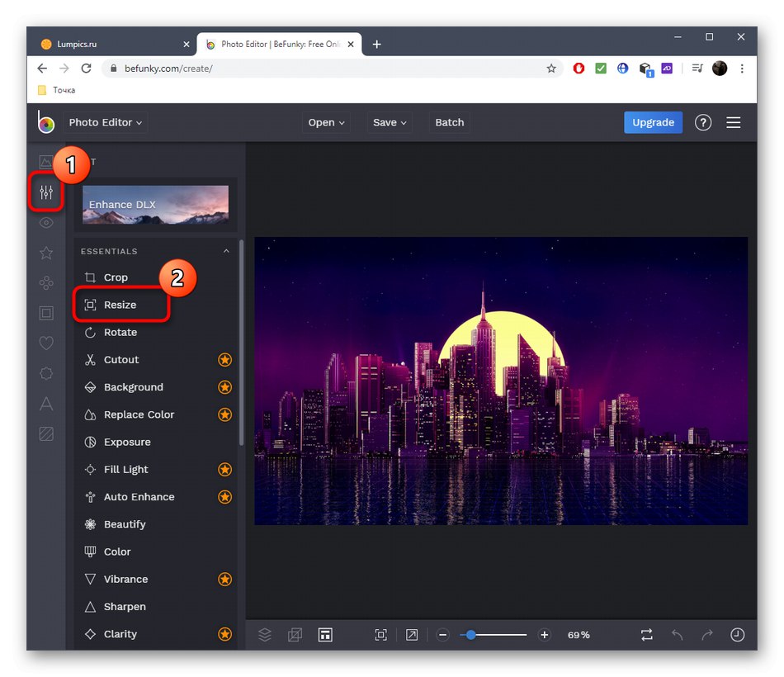Screen dimensions: 784x677
Task: Click the fullscreen arrow icon
Action: (x=412, y=634)
